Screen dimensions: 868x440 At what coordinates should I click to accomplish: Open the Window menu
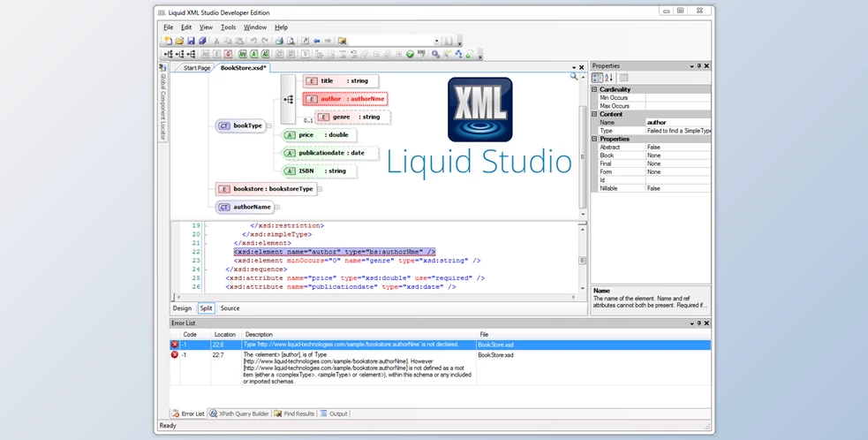tap(255, 27)
